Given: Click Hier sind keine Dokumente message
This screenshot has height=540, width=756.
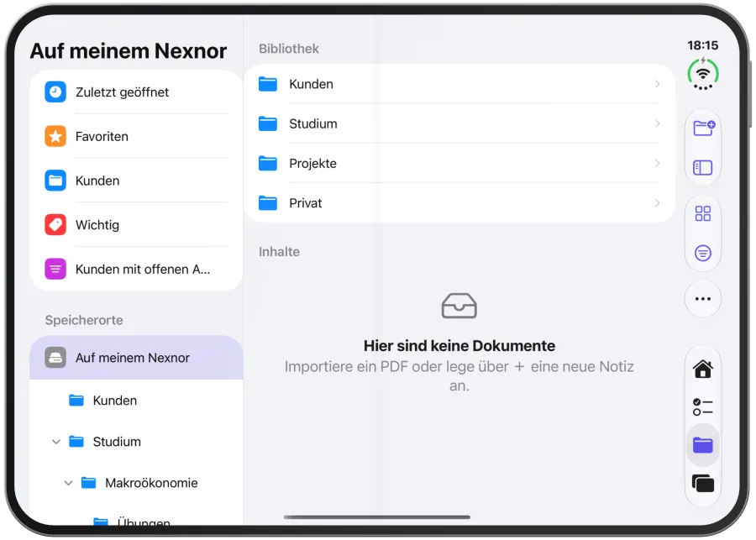Looking at the screenshot, I should (x=459, y=346).
